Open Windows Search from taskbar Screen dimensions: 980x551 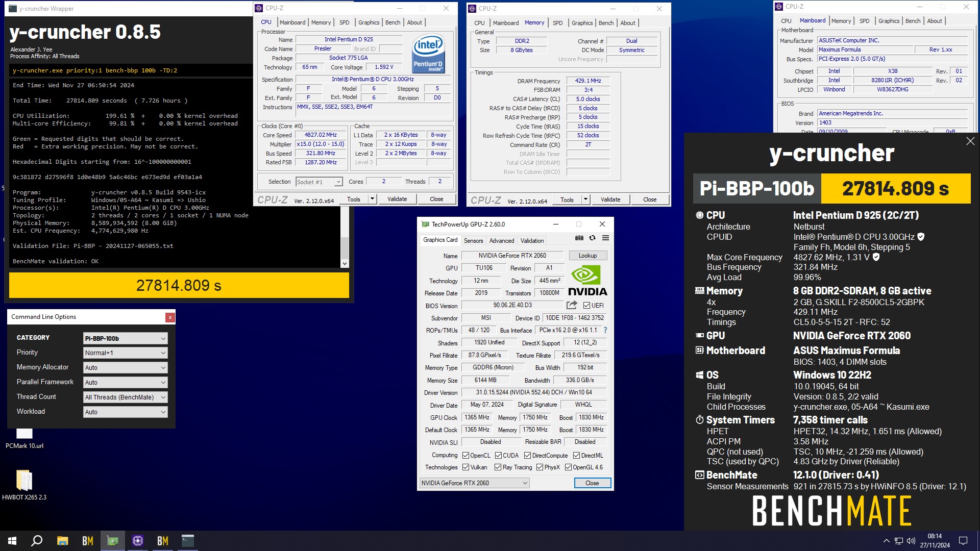pyautogui.click(x=37, y=541)
